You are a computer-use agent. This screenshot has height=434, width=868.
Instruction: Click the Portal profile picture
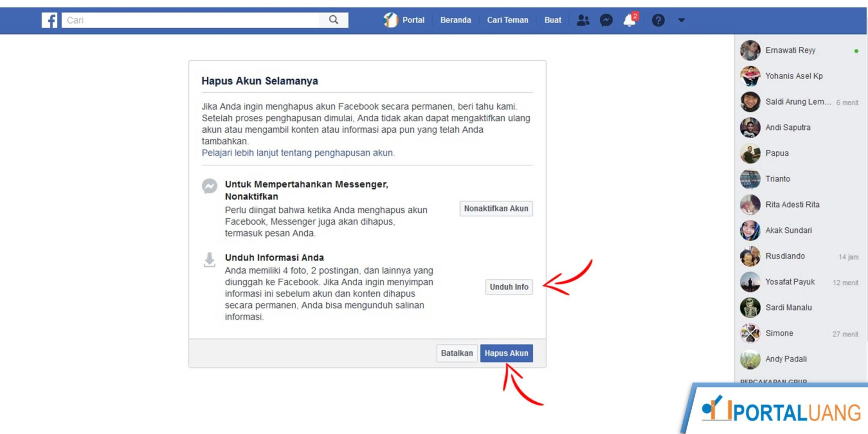[x=391, y=20]
